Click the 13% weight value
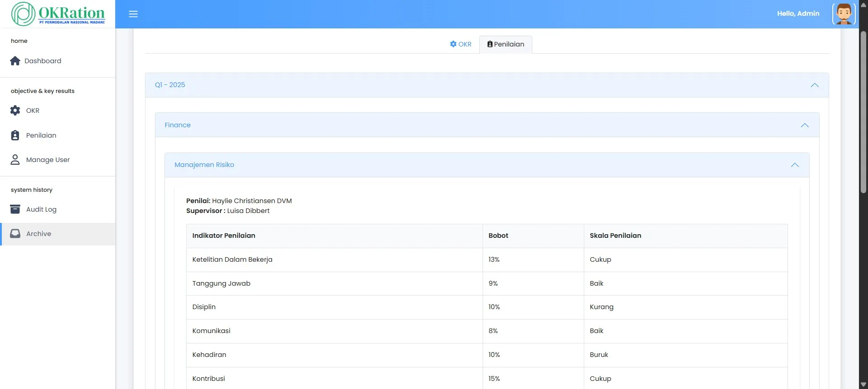Screen dimensions: 868x389 click(494, 259)
